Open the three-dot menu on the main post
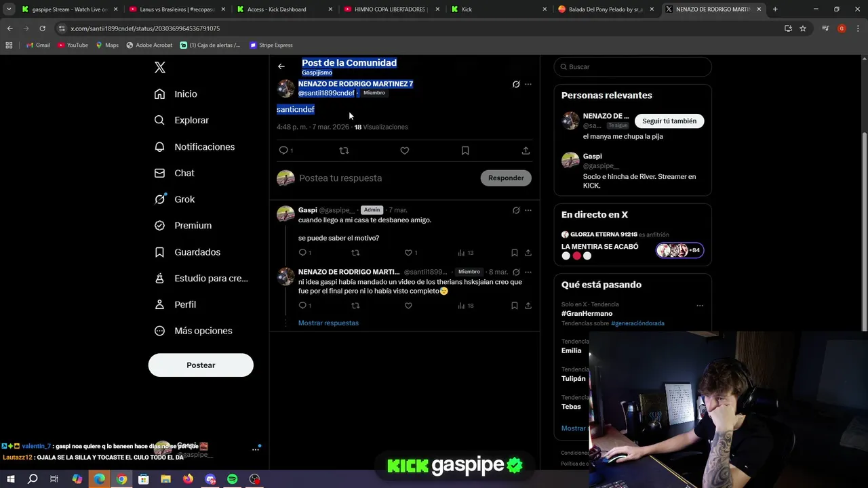 pyautogui.click(x=528, y=84)
